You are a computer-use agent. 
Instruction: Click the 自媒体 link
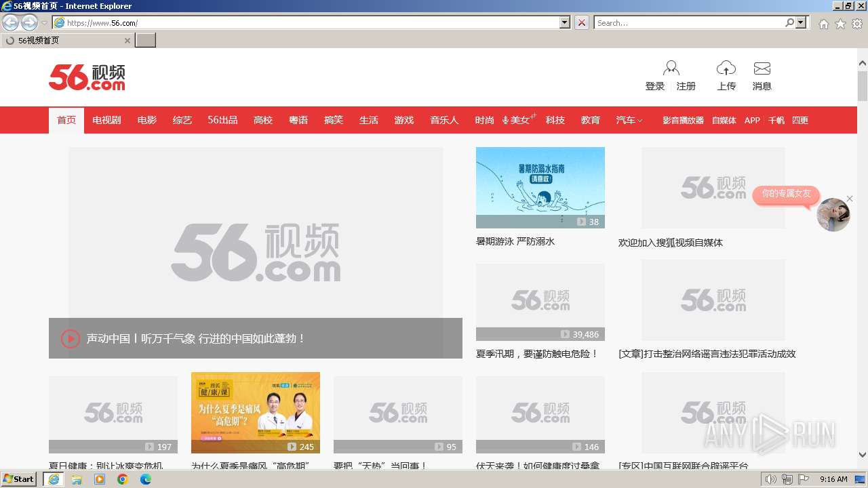(724, 120)
